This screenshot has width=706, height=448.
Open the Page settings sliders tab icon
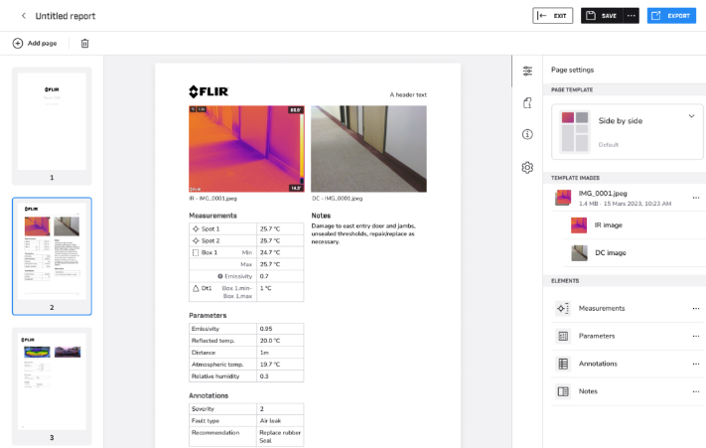[527, 70]
